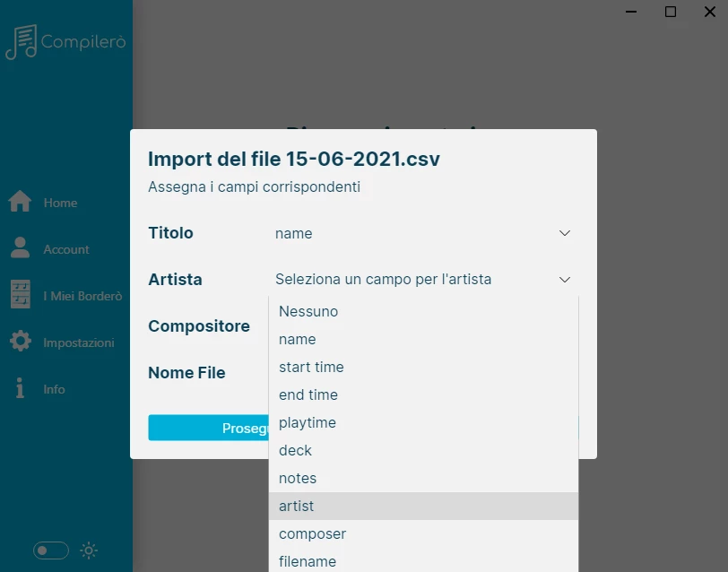
Task: Click the Artista field label
Action: pos(175,280)
